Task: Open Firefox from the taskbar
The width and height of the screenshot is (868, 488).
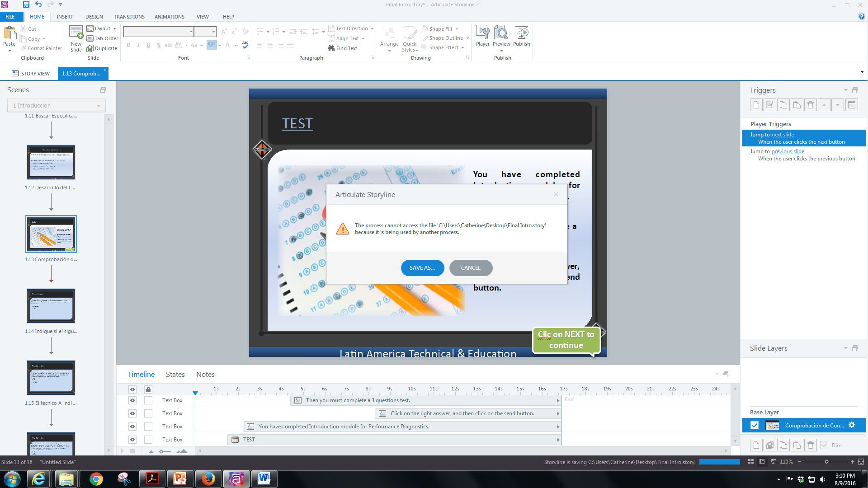Action: click(208, 479)
